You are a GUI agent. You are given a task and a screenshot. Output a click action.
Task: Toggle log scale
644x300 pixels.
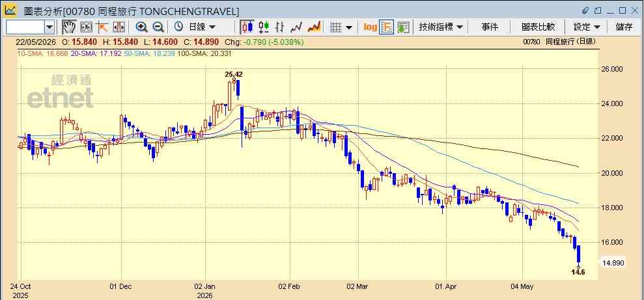pos(370,27)
